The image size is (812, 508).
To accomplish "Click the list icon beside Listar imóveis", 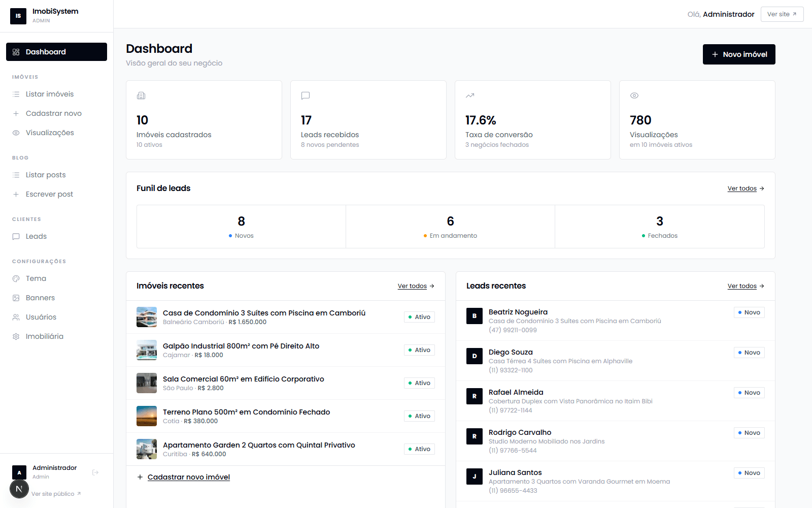I will (x=16, y=94).
